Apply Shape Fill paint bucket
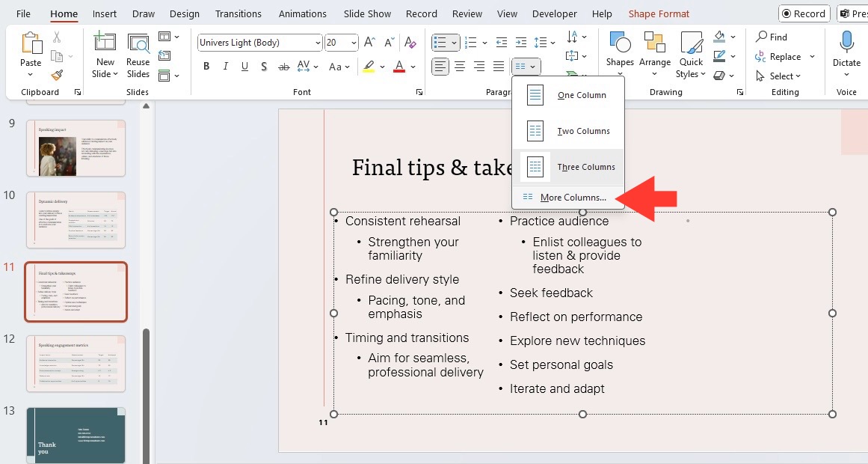Viewport: 868px width, 464px height. click(x=719, y=37)
